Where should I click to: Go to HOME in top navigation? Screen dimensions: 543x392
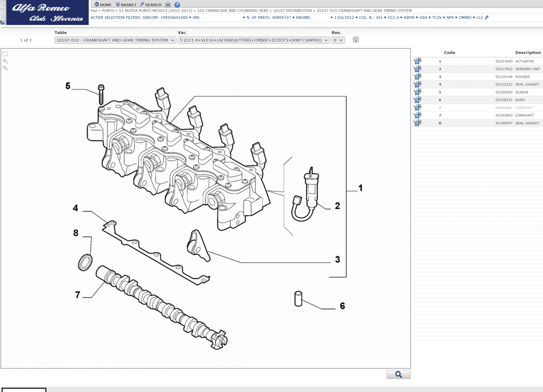(x=103, y=5)
